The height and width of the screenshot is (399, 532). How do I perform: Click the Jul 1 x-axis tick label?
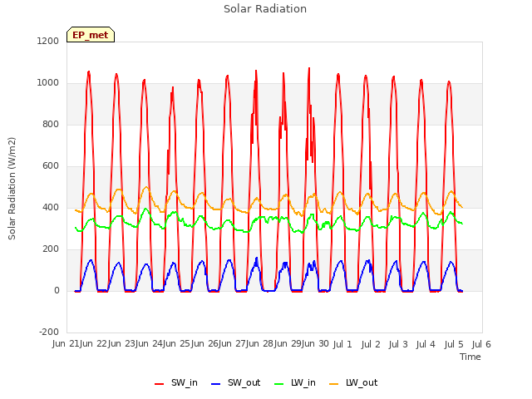tap(342, 344)
